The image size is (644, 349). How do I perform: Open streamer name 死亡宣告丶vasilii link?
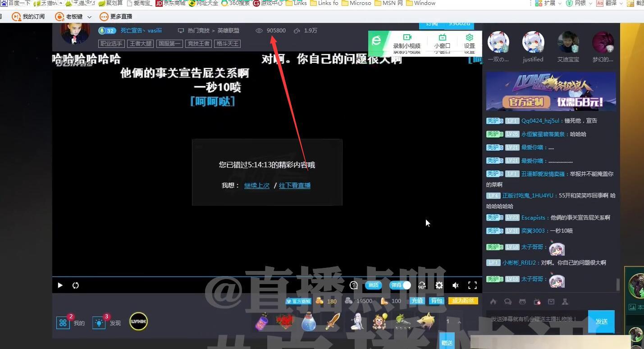pyautogui.click(x=141, y=31)
